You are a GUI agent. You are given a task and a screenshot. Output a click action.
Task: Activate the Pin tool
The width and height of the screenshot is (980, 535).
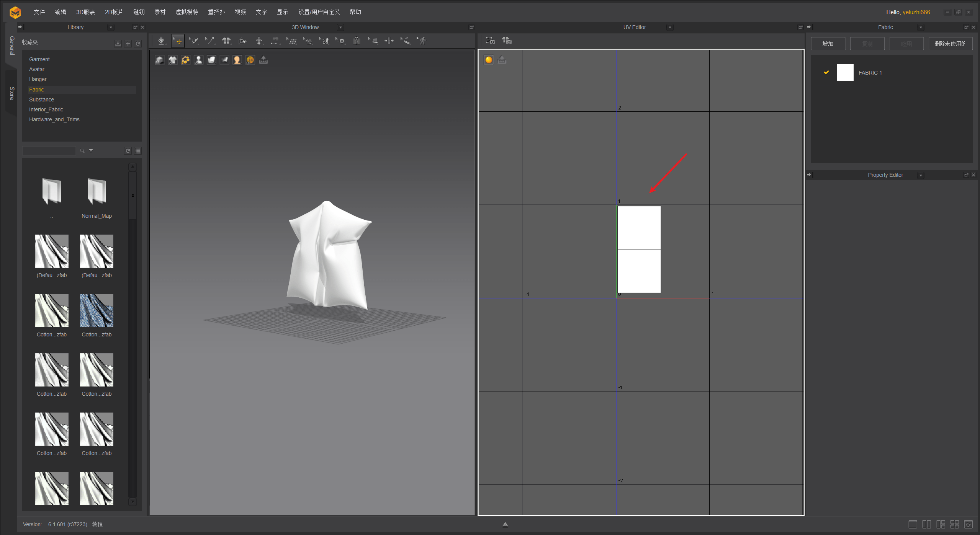click(210, 41)
